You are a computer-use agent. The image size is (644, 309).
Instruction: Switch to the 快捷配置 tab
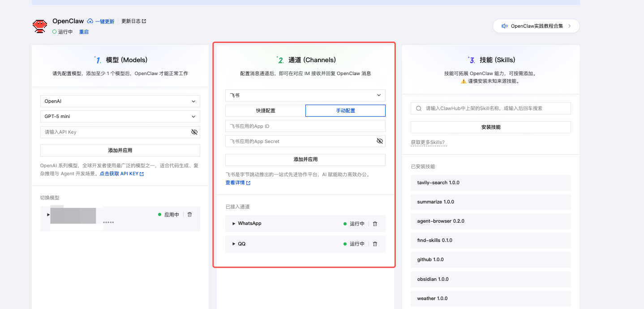pyautogui.click(x=265, y=110)
